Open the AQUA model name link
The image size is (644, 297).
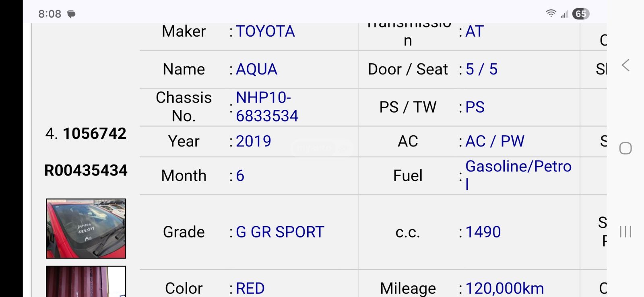click(257, 69)
